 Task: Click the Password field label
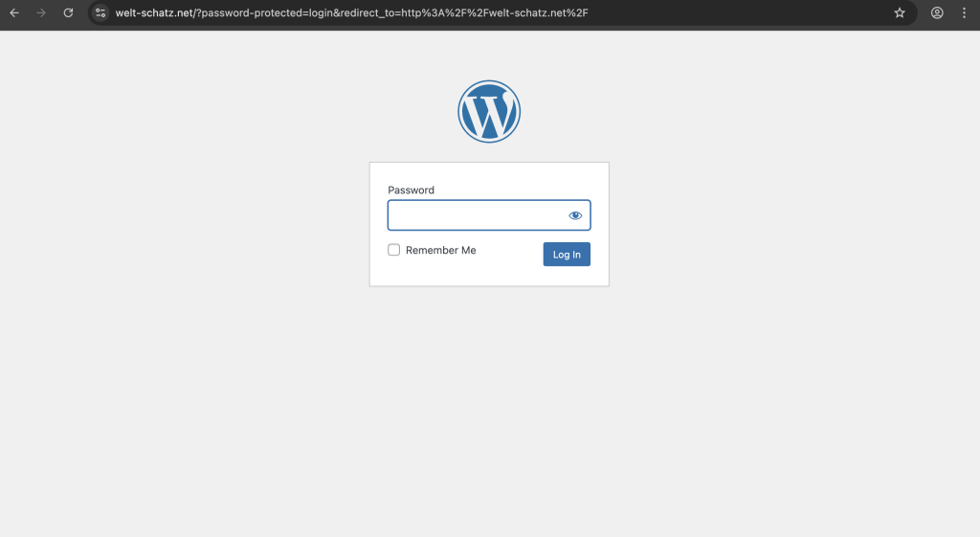tap(411, 190)
